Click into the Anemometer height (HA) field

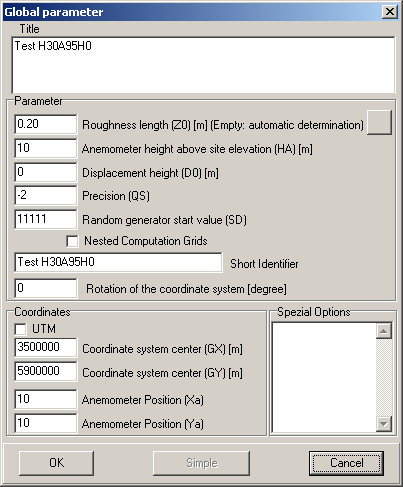click(x=46, y=148)
